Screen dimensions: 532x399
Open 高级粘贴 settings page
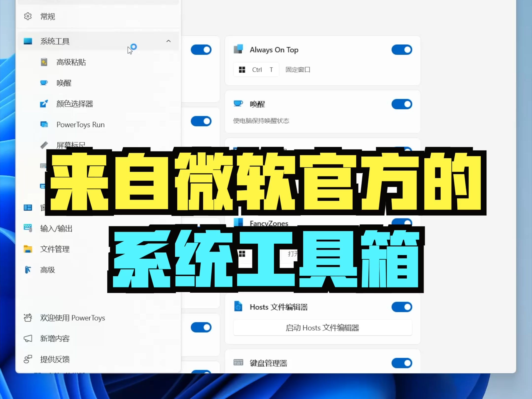click(71, 62)
